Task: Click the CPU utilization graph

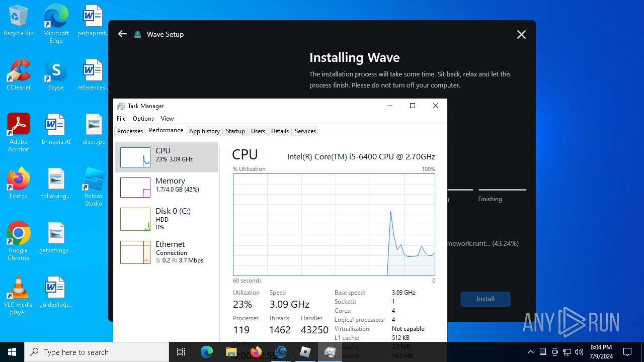Action: click(334, 225)
